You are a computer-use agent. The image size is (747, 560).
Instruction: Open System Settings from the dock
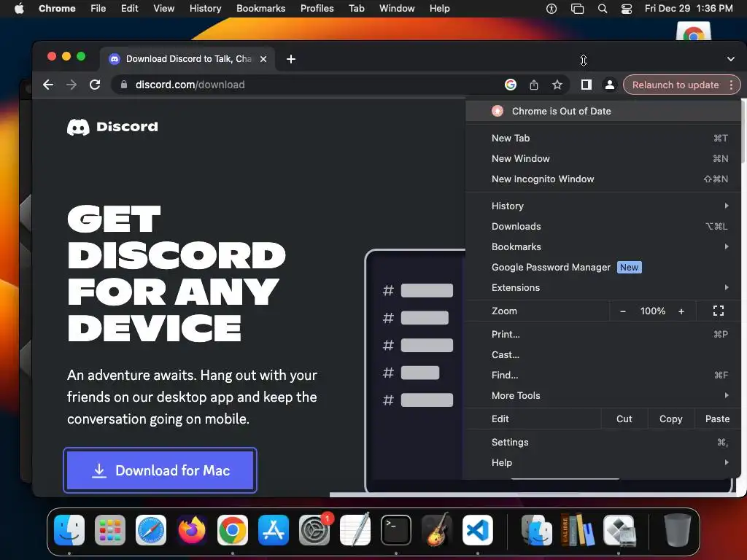(314, 530)
